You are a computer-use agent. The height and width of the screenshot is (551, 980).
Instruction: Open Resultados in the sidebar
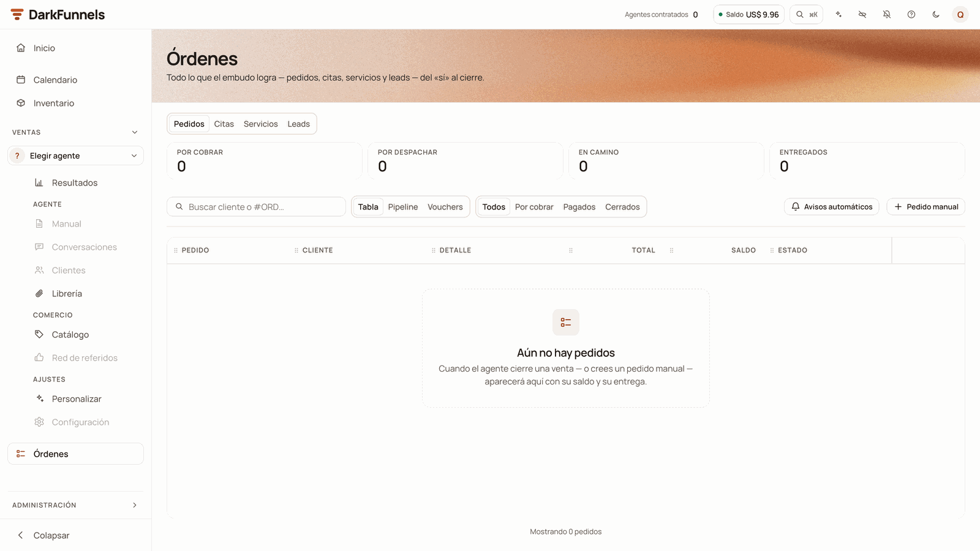(x=85, y=182)
